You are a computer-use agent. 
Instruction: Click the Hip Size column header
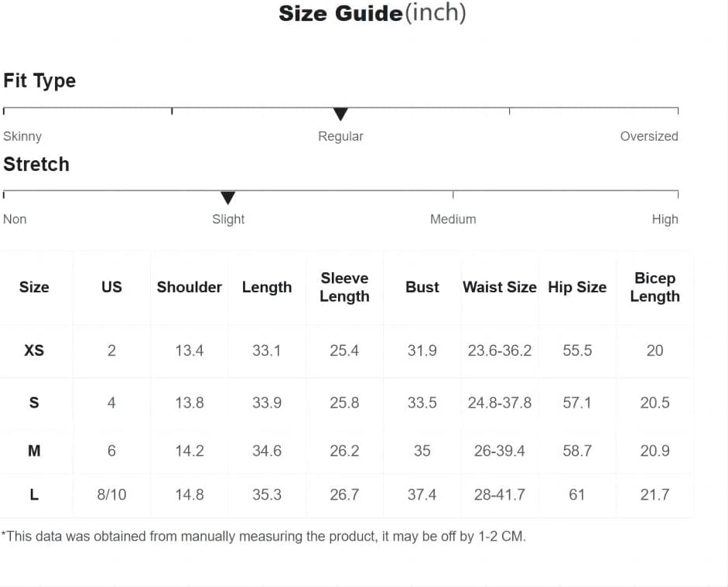pos(577,287)
